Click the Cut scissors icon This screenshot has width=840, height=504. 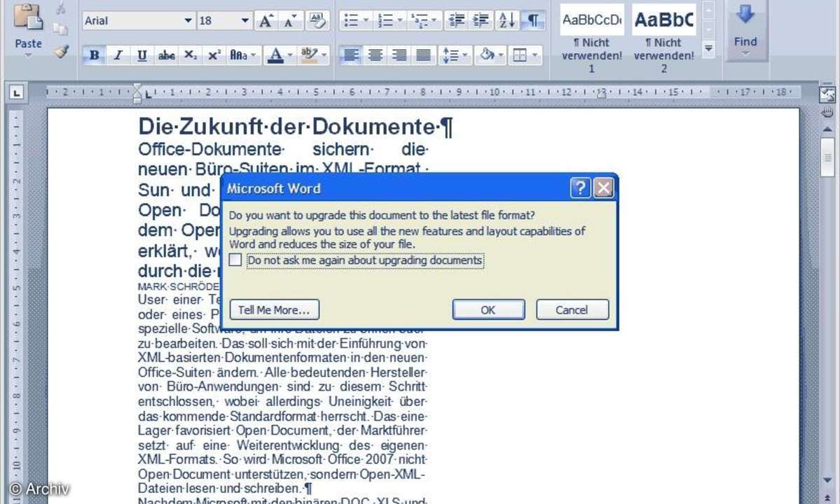pos(60,8)
